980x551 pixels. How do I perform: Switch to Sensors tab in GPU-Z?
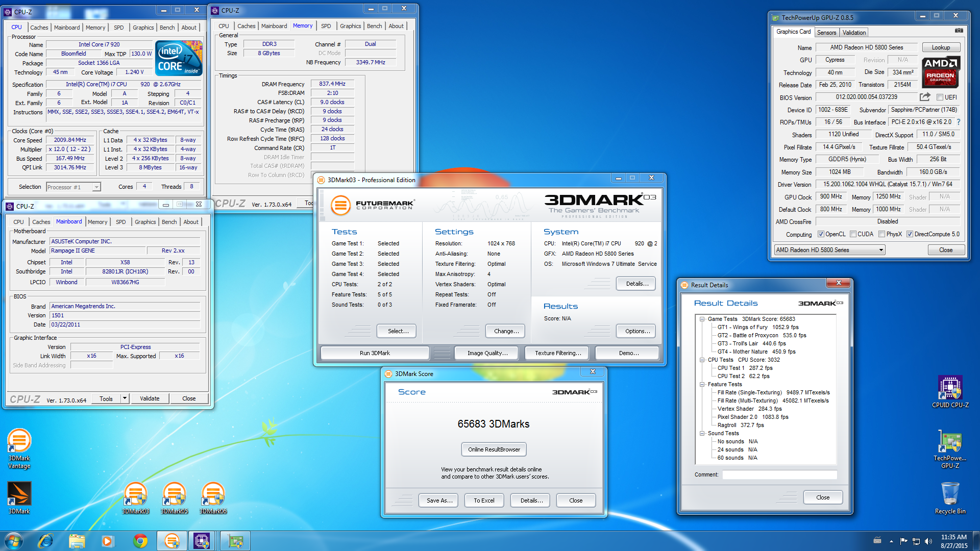tap(826, 32)
